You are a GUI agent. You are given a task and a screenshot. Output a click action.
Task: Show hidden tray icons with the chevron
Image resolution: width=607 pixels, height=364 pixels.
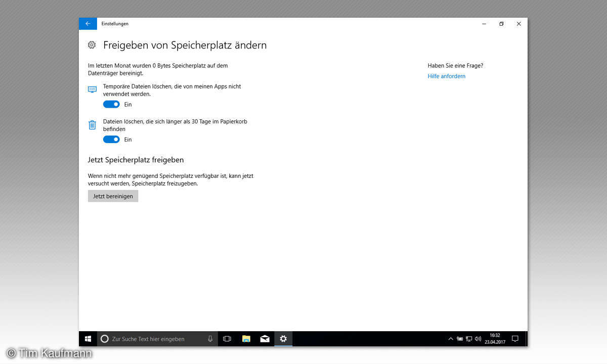click(x=451, y=339)
